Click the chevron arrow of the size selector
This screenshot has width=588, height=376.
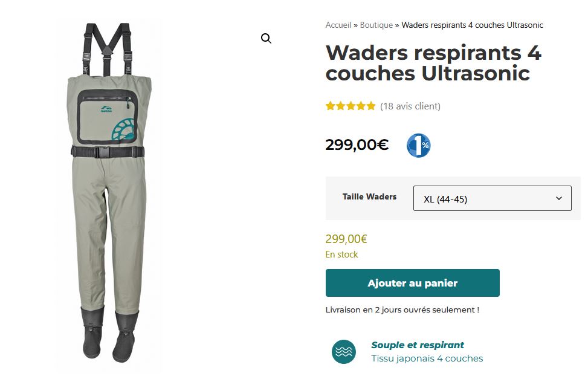click(x=559, y=198)
